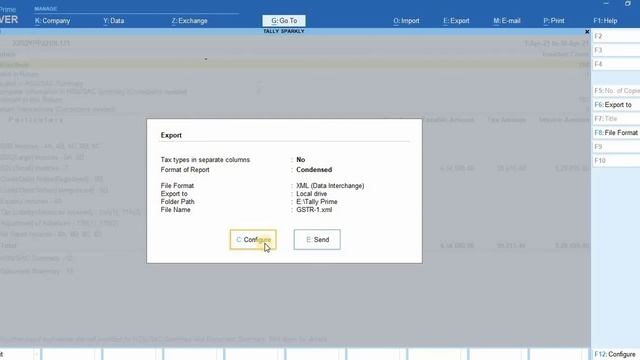Click the File Name label

coord(176,210)
